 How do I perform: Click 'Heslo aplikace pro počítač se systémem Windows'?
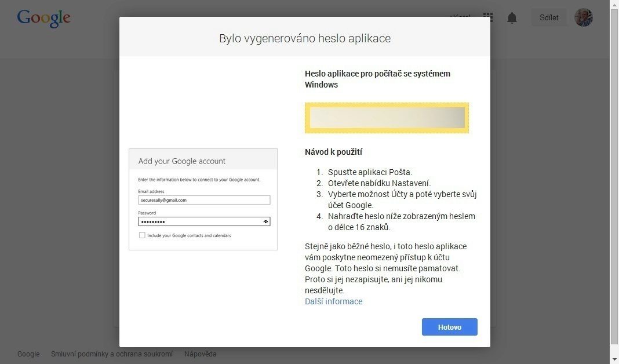pos(377,79)
